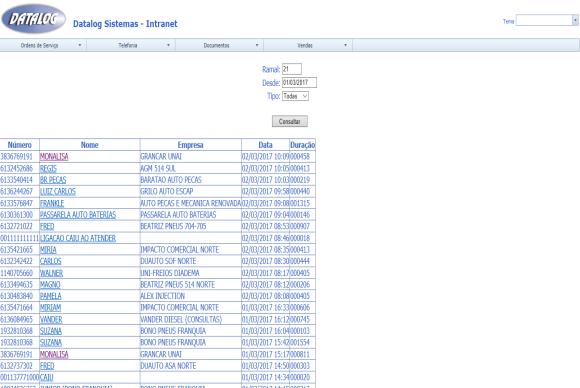The width and height of the screenshot is (580, 388).
Task: Open the Telefonia menu
Action: tap(131, 45)
